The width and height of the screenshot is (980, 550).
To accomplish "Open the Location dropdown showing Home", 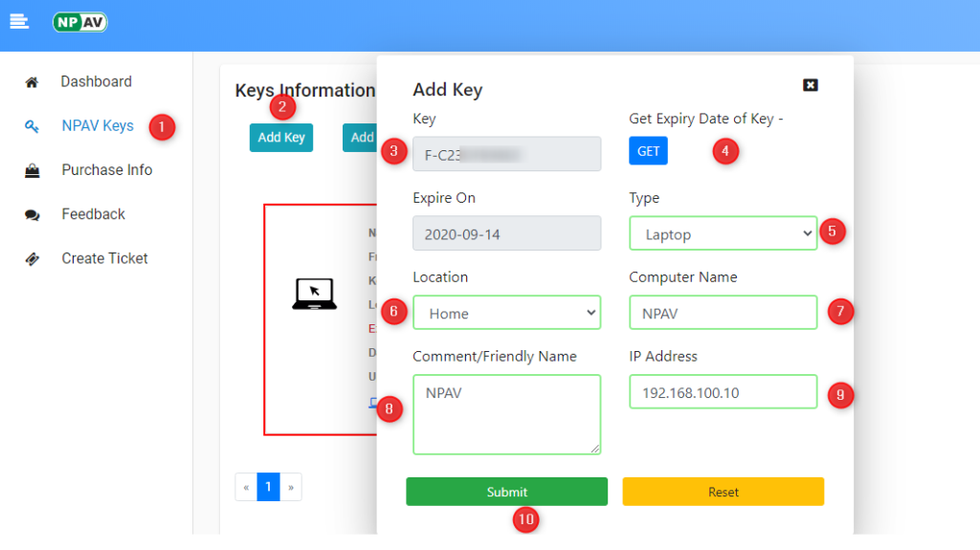I will coord(506,313).
